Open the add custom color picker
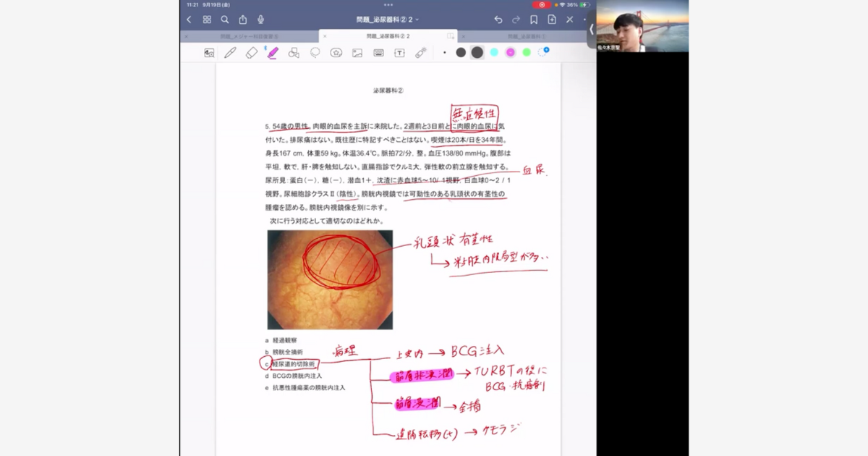The height and width of the screenshot is (456, 868). pos(543,52)
